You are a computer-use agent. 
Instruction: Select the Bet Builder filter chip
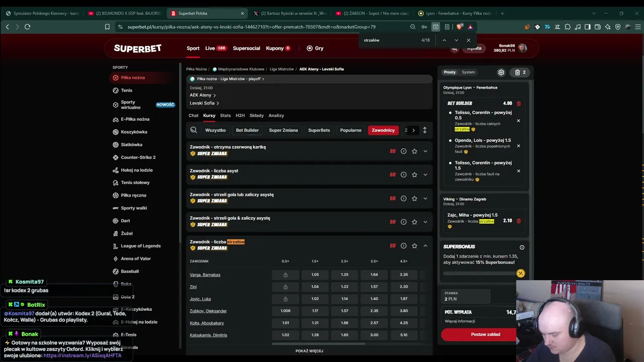point(248,130)
